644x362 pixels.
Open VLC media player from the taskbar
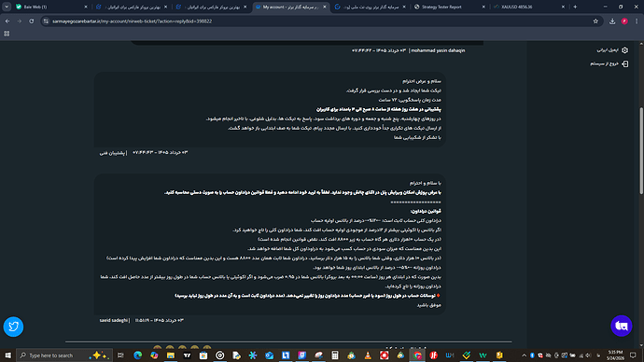pos(368,355)
